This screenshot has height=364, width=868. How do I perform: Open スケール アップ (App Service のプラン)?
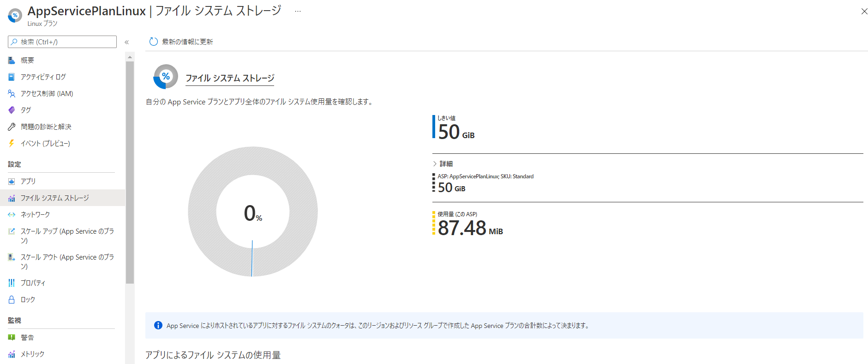pos(67,235)
